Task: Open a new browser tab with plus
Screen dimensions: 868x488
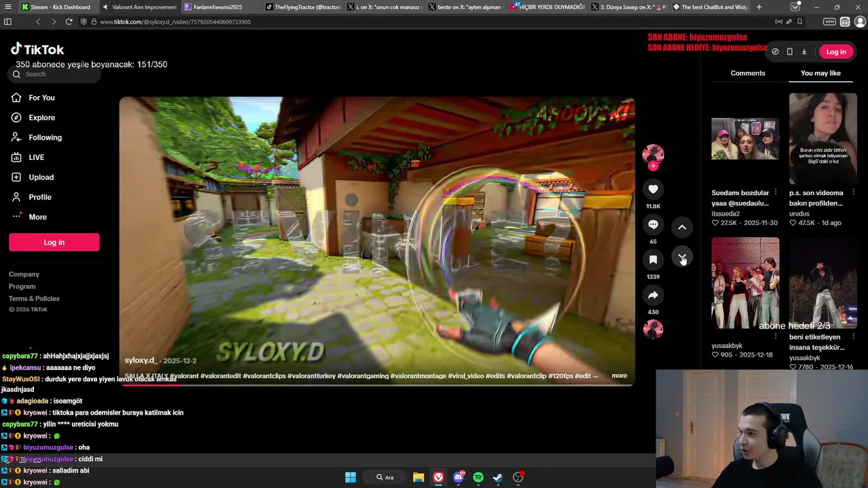Action: [x=759, y=7]
